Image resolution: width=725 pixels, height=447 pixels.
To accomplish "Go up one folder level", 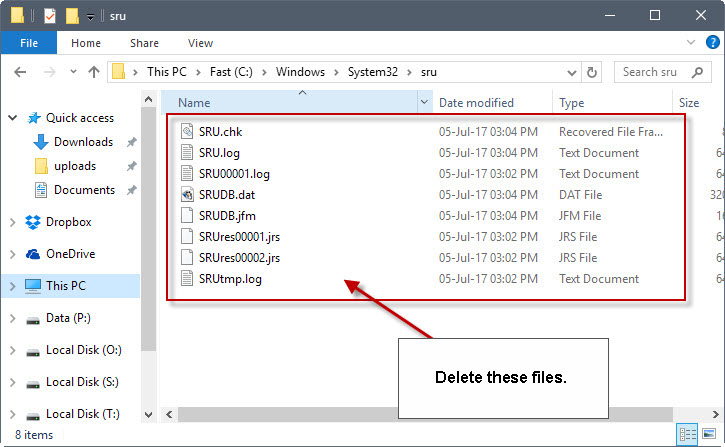I will click(94, 72).
